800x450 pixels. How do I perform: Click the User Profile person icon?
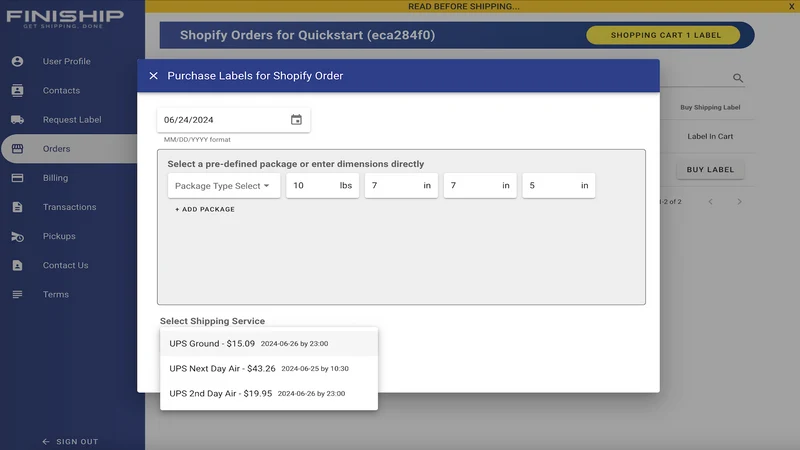(x=17, y=61)
